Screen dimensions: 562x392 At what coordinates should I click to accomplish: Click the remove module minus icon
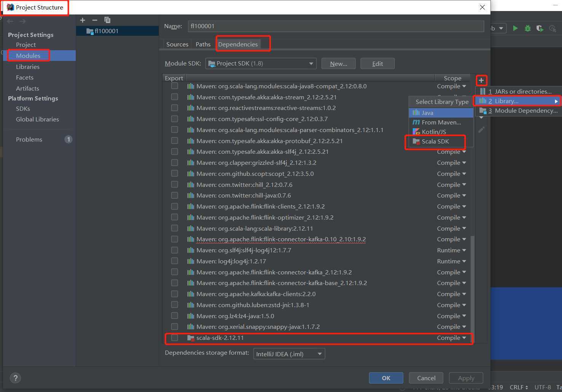pos(95,20)
